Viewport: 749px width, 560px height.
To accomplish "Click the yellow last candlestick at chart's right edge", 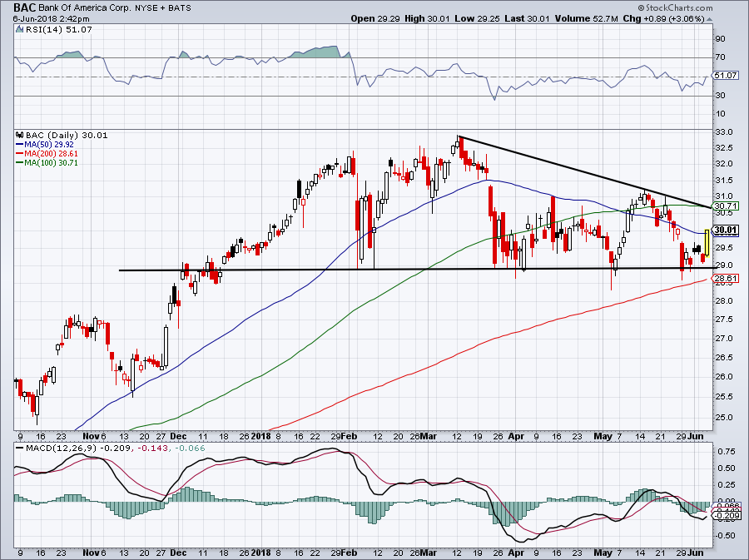I will 707,242.
